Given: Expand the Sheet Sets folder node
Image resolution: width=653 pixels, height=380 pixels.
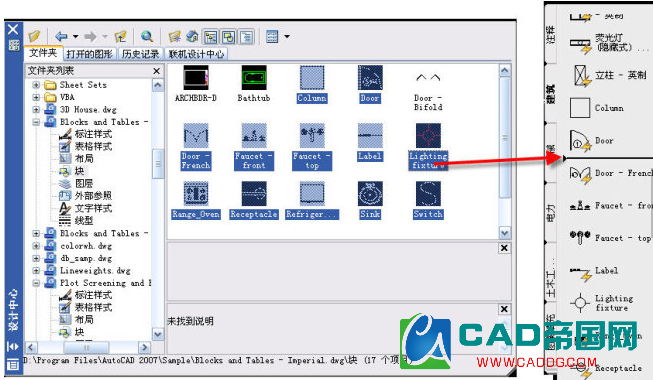Looking at the screenshot, I should (x=36, y=85).
